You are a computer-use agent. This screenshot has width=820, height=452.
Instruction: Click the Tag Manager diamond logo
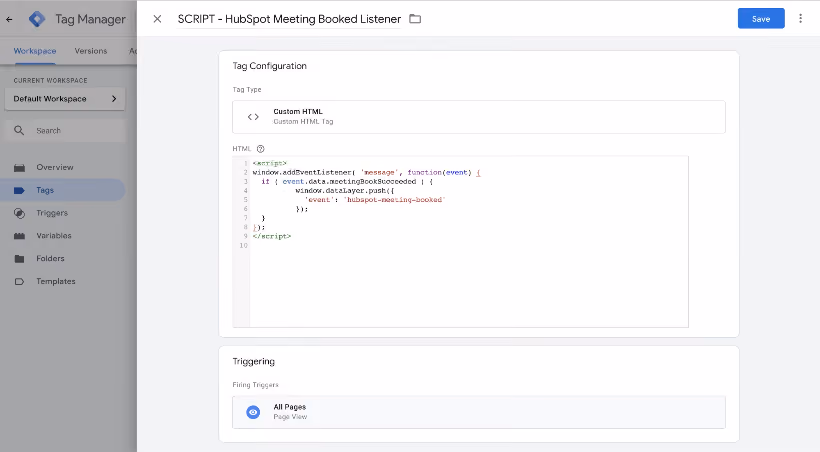37,19
